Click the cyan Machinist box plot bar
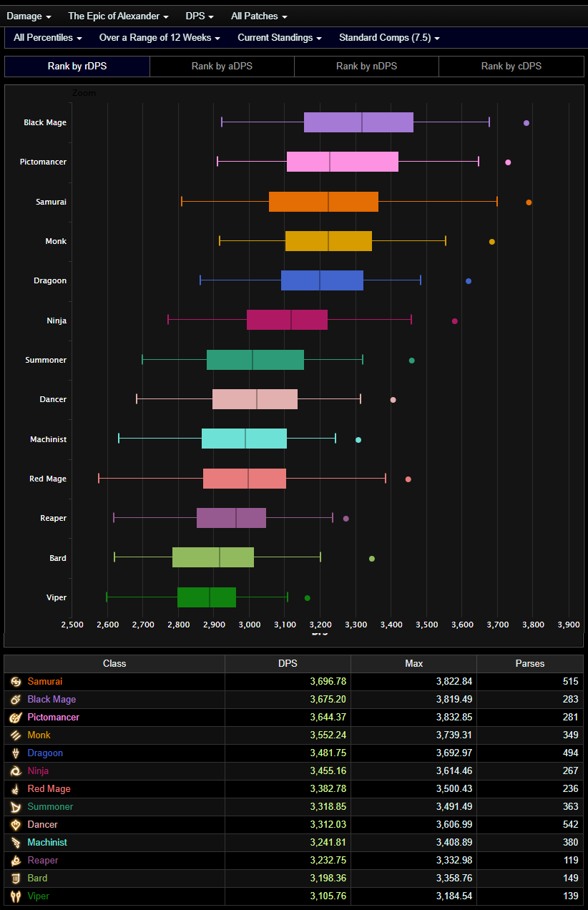The image size is (588, 910). click(x=244, y=439)
